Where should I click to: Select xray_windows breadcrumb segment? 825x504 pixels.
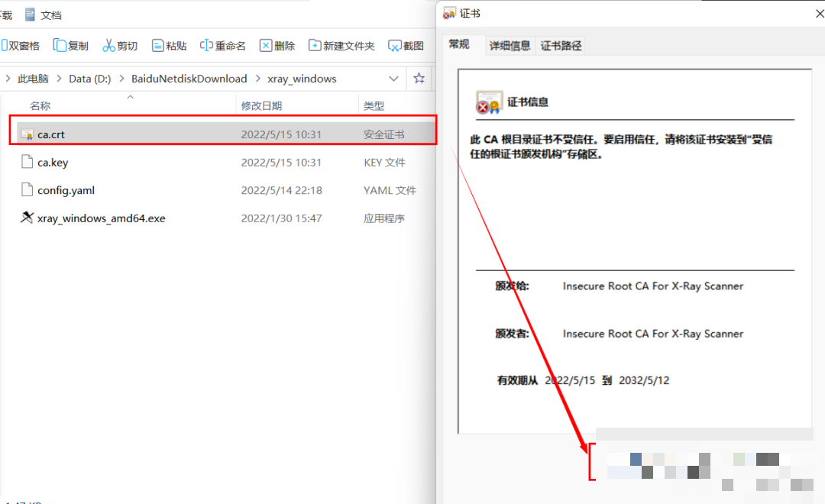click(x=302, y=79)
